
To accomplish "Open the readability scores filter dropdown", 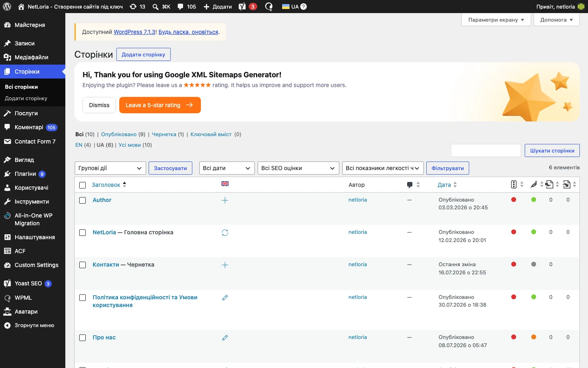I will pyautogui.click(x=383, y=168).
